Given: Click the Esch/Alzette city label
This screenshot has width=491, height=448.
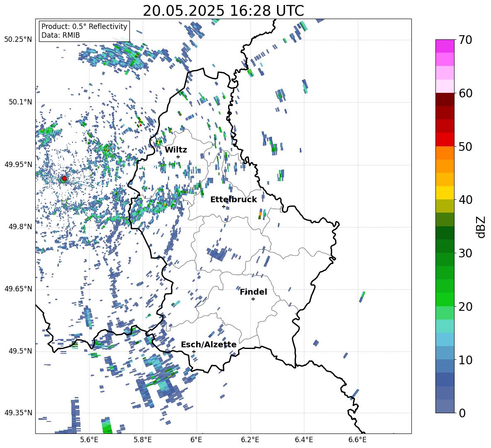Looking at the screenshot, I should tap(209, 344).
